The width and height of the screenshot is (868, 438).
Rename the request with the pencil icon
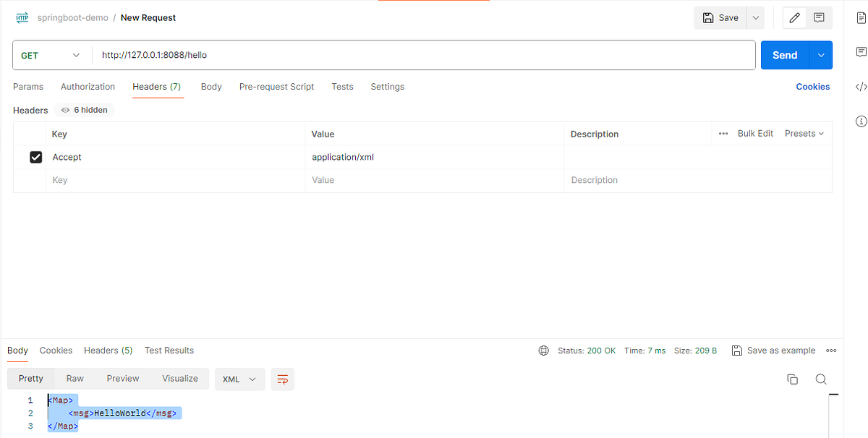793,17
